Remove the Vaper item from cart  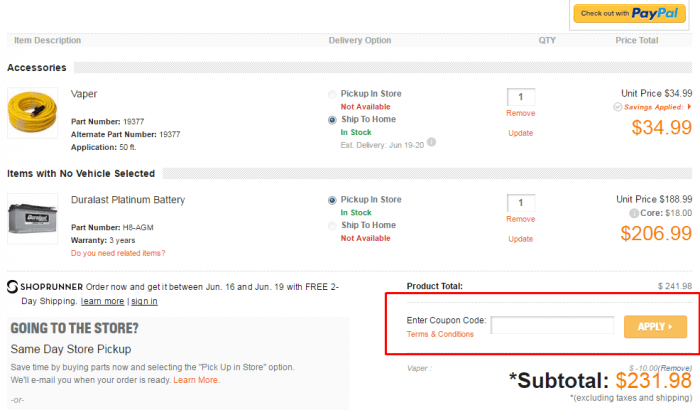521,113
